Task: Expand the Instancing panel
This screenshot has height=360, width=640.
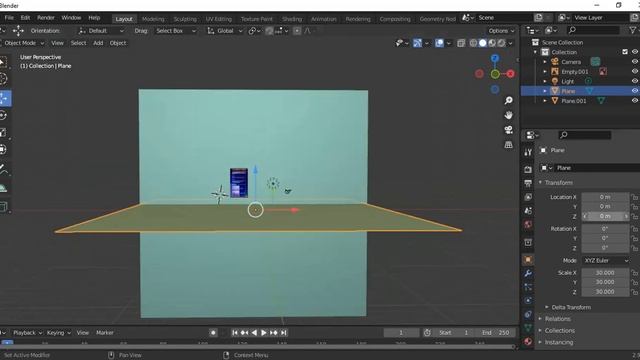Action: (x=556, y=342)
